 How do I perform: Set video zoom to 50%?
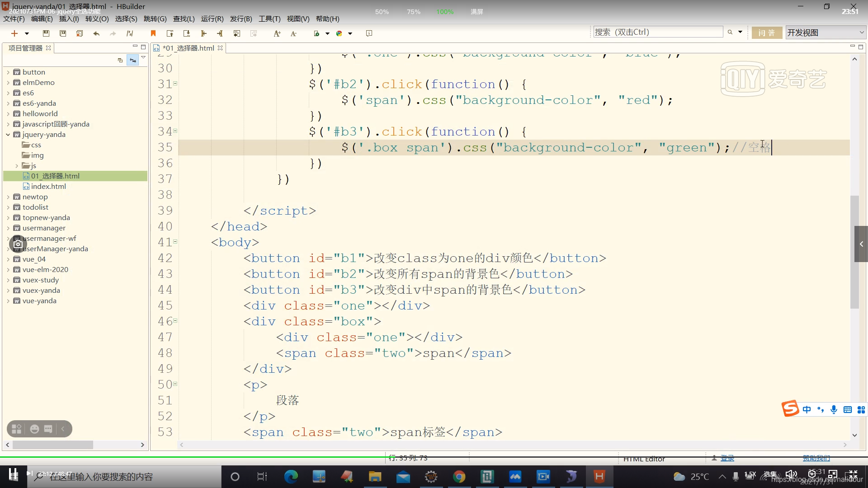click(x=382, y=12)
